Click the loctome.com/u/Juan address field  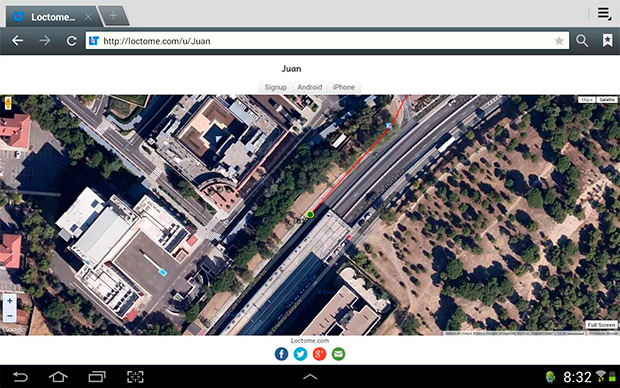click(327, 41)
